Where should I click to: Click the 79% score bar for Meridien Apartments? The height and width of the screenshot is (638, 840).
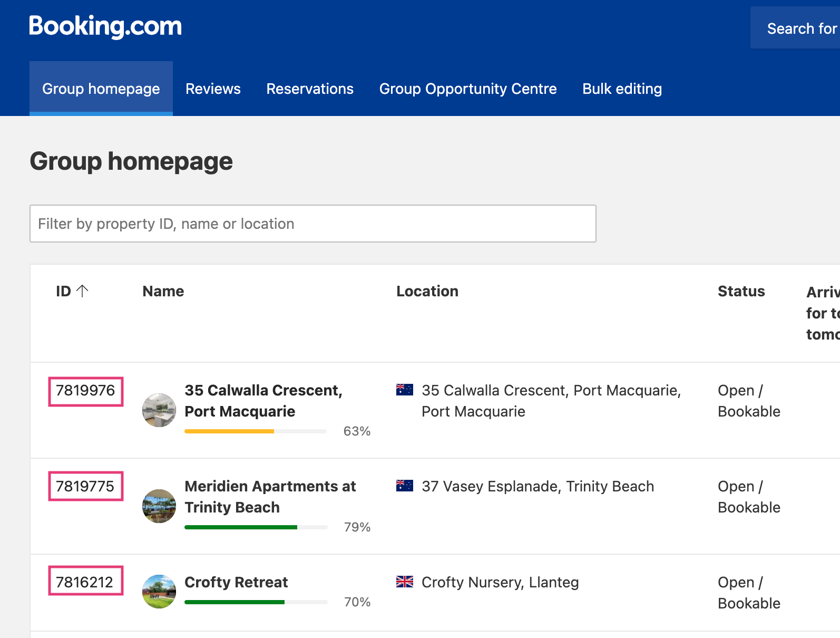[256, 527]
